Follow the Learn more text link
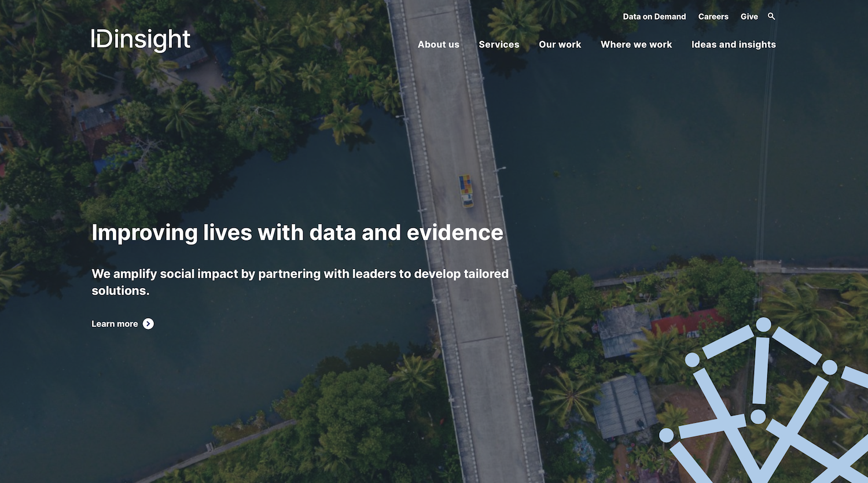Screen dimensions: 868x483 pos(115,324)
